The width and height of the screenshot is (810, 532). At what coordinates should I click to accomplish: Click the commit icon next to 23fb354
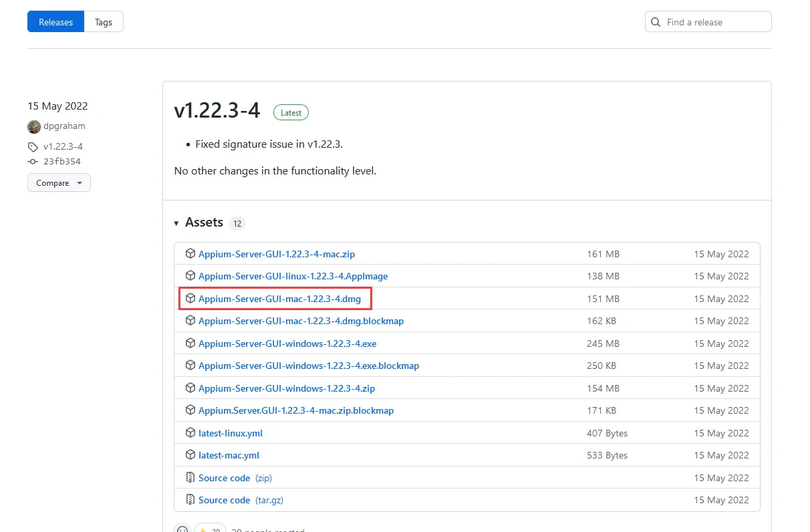pos(33,161)
